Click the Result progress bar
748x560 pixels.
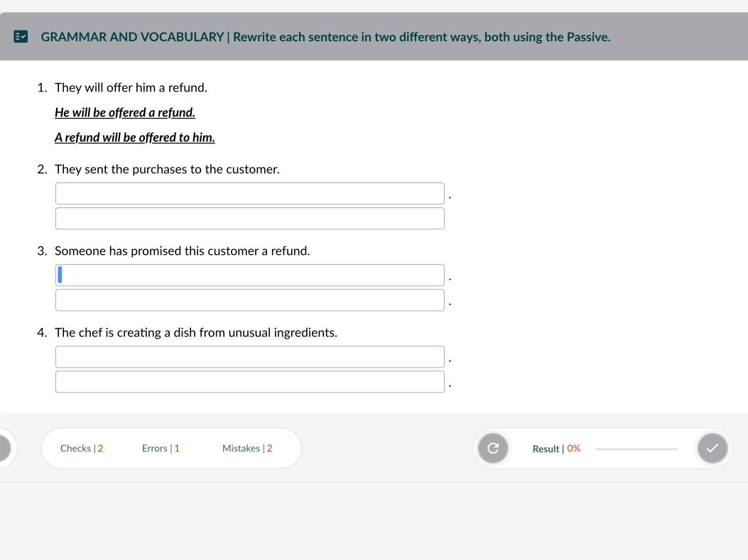[636, 449]
